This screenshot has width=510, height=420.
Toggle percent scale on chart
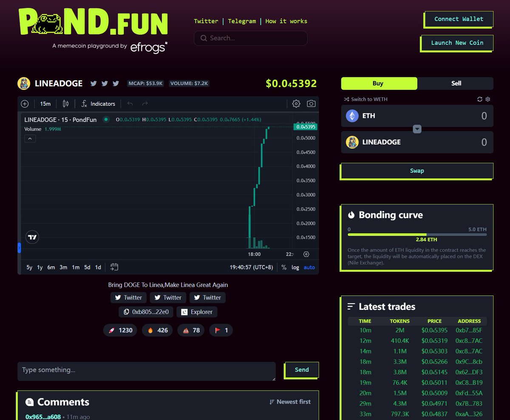pyautogui.click(x=284, y=267)
